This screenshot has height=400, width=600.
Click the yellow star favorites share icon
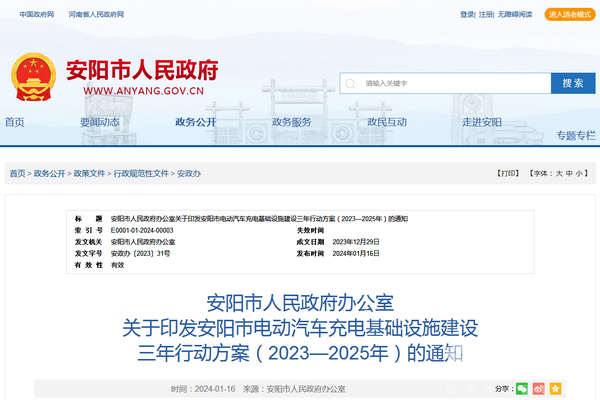555,388
